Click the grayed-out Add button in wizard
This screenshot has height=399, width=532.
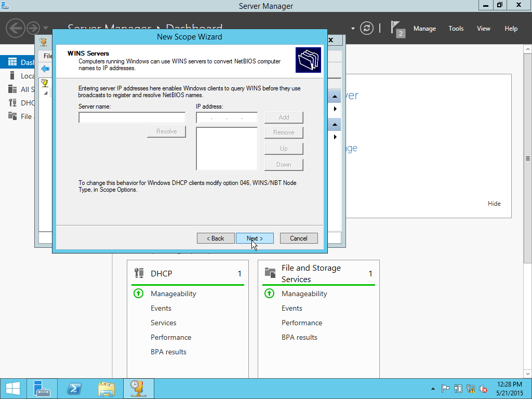pos(284,117)
